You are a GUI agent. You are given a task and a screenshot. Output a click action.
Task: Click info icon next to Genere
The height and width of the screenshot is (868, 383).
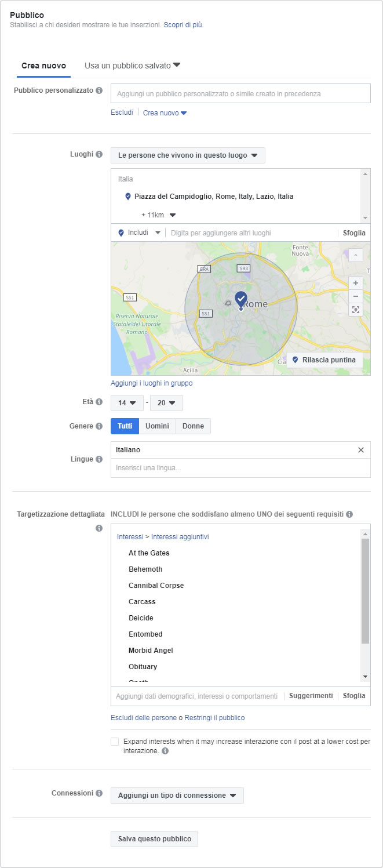point(99,426)
